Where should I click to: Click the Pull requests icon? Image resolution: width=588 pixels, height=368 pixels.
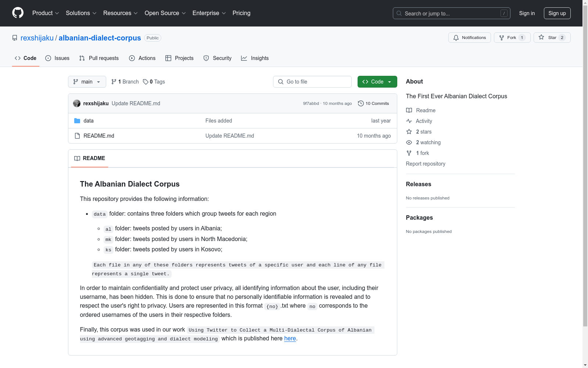coord(82,58)
